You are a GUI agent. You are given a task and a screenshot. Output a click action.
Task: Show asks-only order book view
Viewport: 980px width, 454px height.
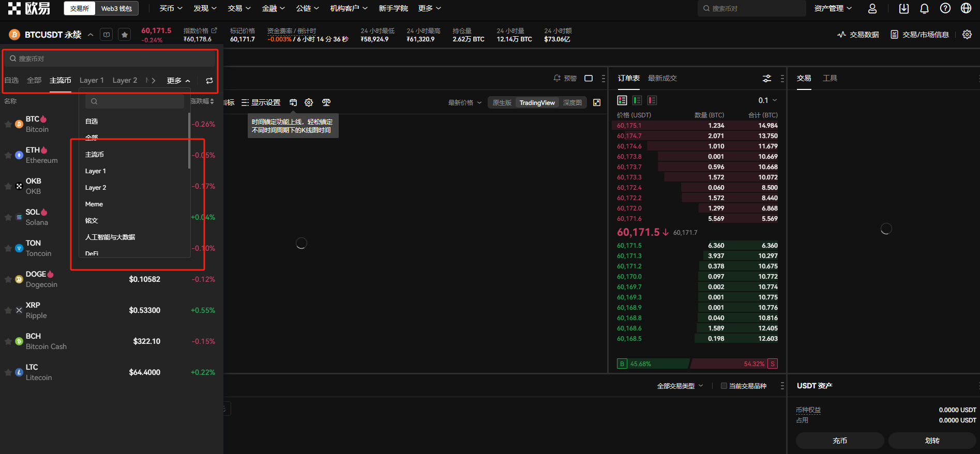pyautogui.click(x=652, y=100)
